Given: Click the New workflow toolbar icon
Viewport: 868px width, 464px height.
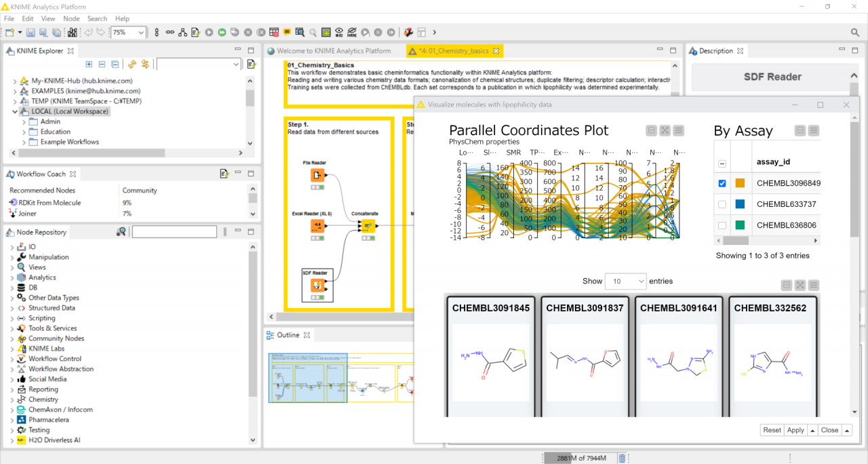Looking at the screenshot, I should click(x=9, y=32).
